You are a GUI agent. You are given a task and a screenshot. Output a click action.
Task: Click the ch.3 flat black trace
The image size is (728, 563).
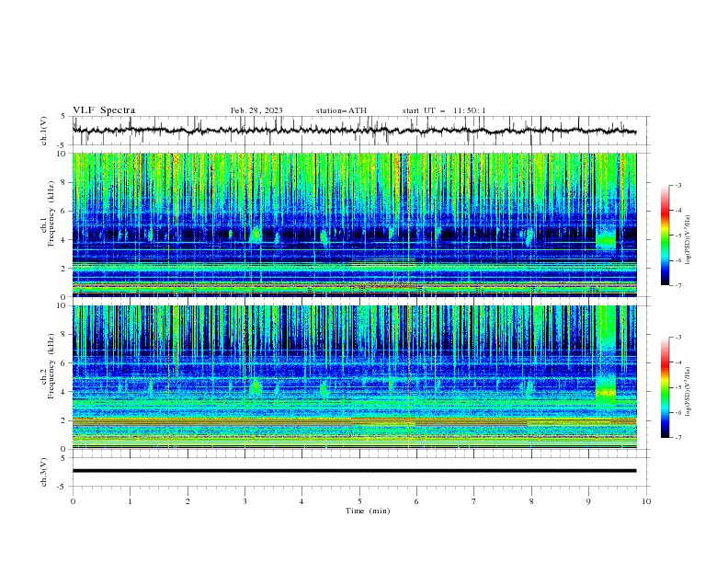(354, 471)
